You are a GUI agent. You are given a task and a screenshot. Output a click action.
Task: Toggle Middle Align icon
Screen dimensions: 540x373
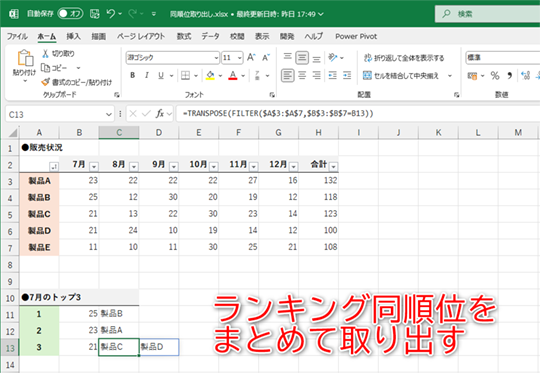302,58
